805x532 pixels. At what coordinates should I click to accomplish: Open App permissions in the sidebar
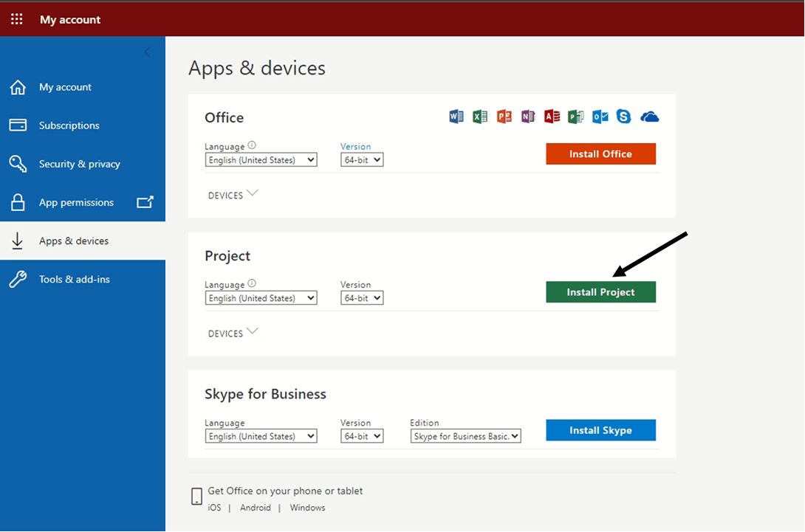(83, 202)
